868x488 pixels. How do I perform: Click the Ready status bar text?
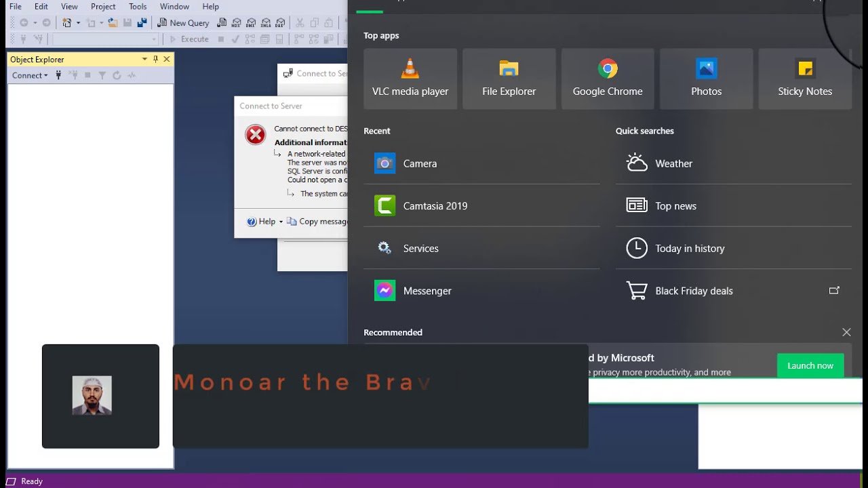pyautogui.click(x=32, y=481)
